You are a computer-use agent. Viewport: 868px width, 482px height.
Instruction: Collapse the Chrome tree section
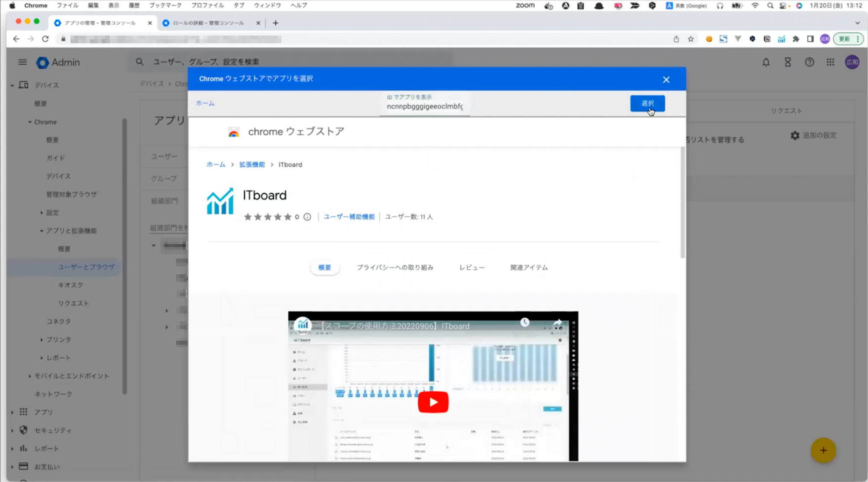30,122
